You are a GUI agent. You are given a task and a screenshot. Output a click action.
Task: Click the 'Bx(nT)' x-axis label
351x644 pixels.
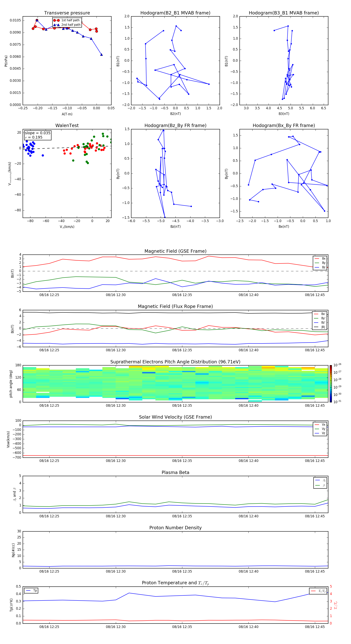click(284, 227)
